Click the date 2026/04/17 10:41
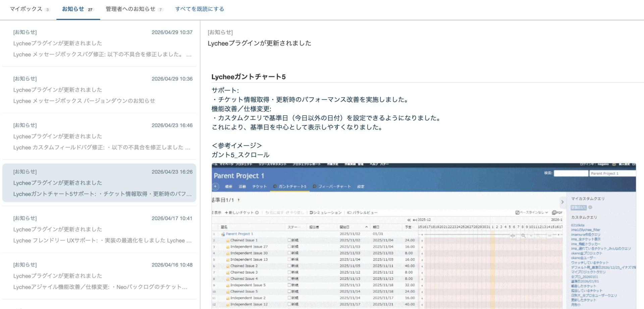This screenshot has height=309, width=644. [x=172, y=219]
